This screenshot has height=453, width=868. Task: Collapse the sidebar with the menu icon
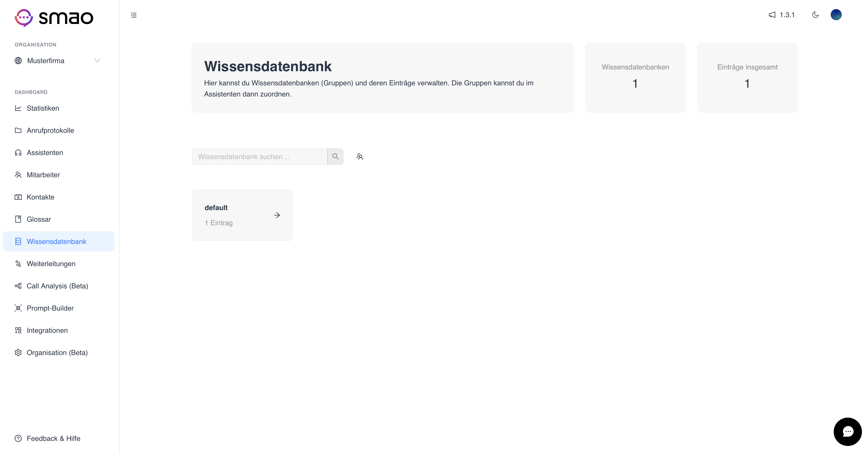click(x=134, y=15)
